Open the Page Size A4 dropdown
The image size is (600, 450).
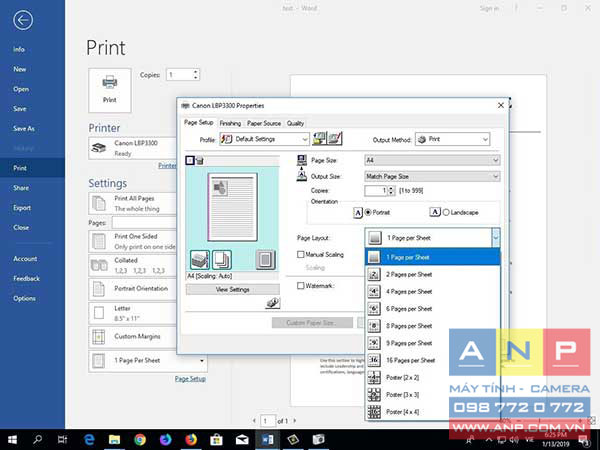pos(432,160)
